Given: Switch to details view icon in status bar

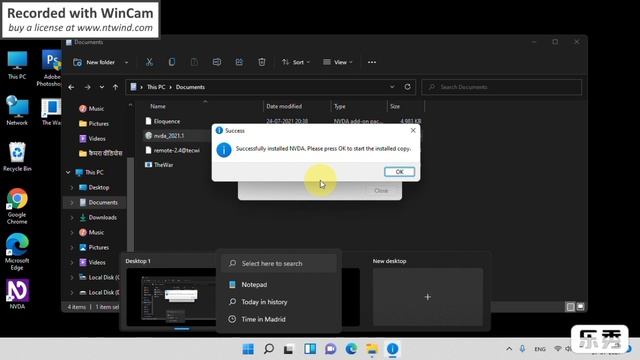Looking at the screenshot, I should tap(571, 307).
